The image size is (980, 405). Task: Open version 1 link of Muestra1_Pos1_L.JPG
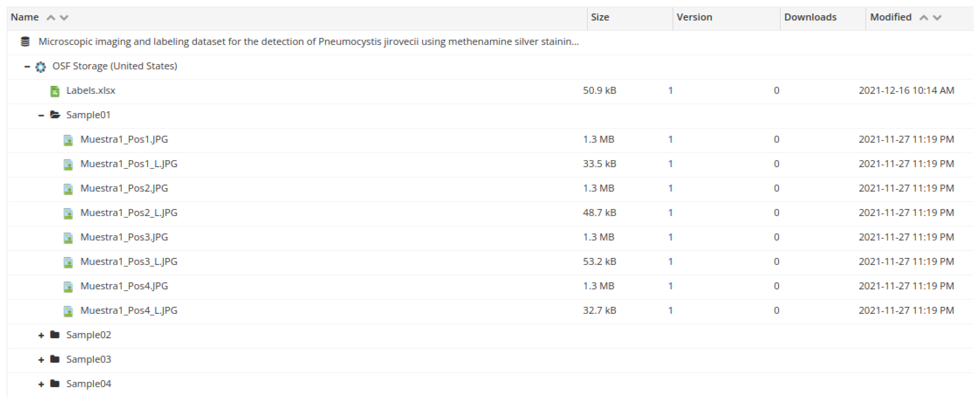point(670,164)
